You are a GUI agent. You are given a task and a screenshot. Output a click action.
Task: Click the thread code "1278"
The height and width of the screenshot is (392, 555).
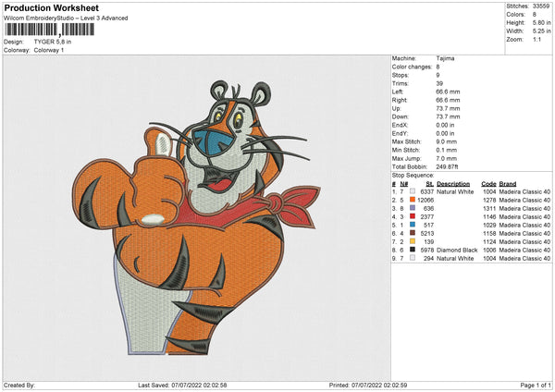(489, 200)
